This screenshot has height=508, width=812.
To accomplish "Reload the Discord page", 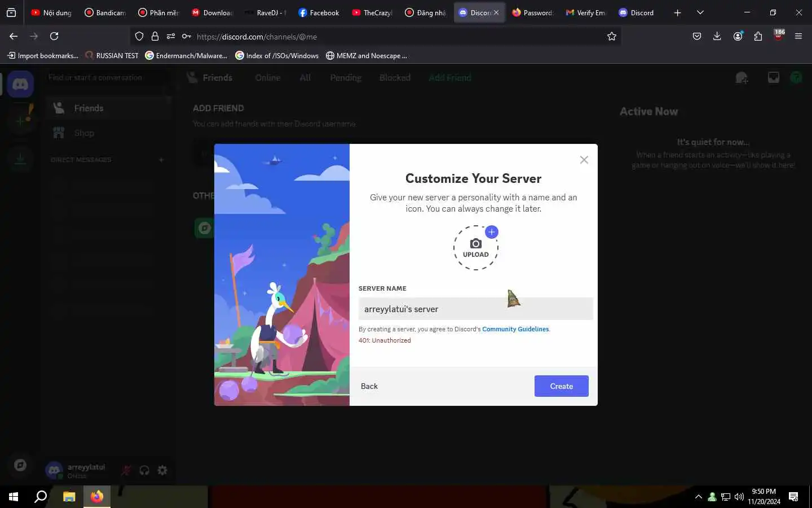I will 54,36.
